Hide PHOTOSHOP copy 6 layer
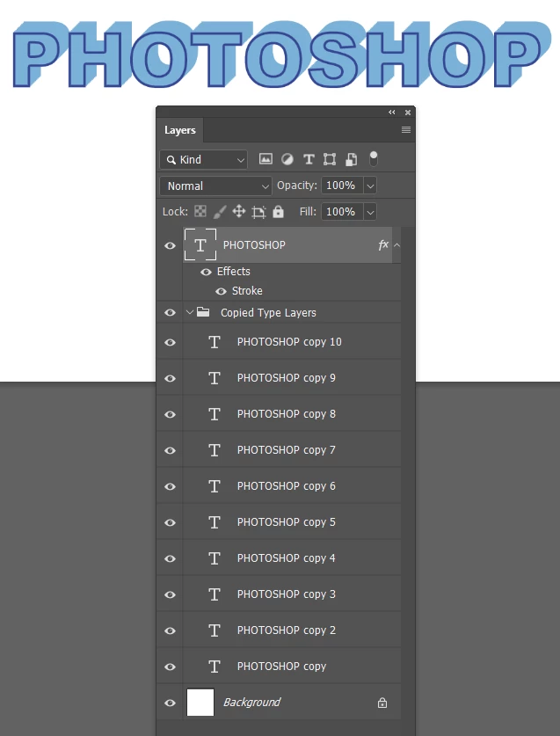 pos(170,487)
